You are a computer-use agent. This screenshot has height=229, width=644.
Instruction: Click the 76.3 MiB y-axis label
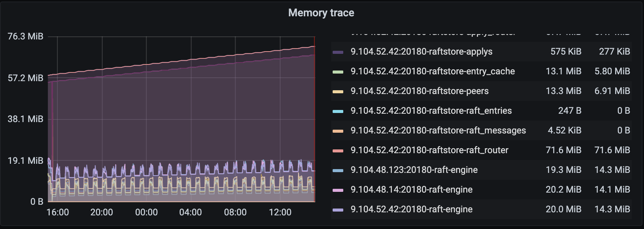(25, 36)
